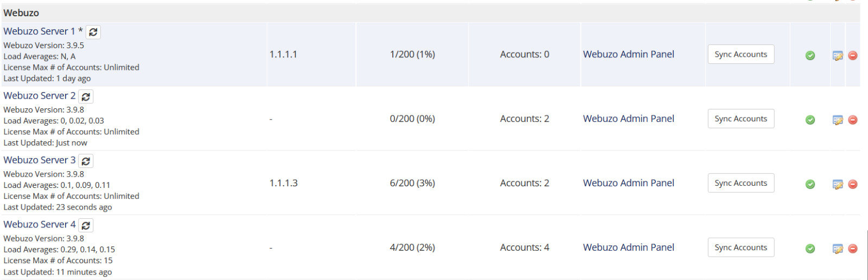The height and width of the screenshot is (280, 868).
Task: Remove Webuzo Server 4 using red icon
Action: 853,249
